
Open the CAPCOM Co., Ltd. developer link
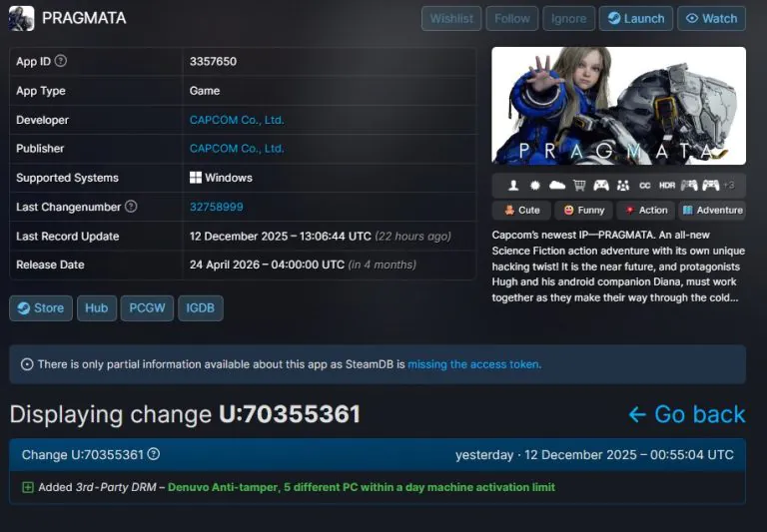tap(237, 120)
